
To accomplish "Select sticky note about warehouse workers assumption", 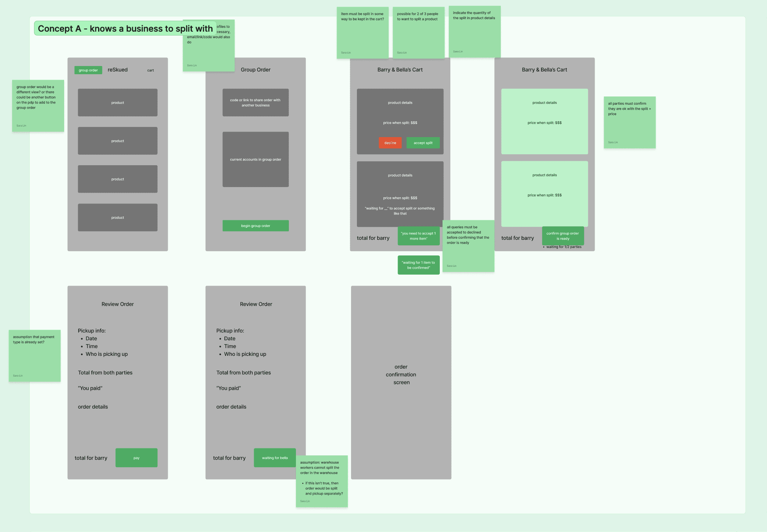I will [322, 481].
